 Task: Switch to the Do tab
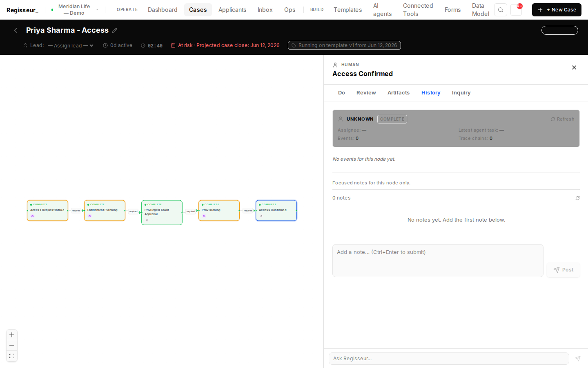pyautogui.click(x=341, y=93)
